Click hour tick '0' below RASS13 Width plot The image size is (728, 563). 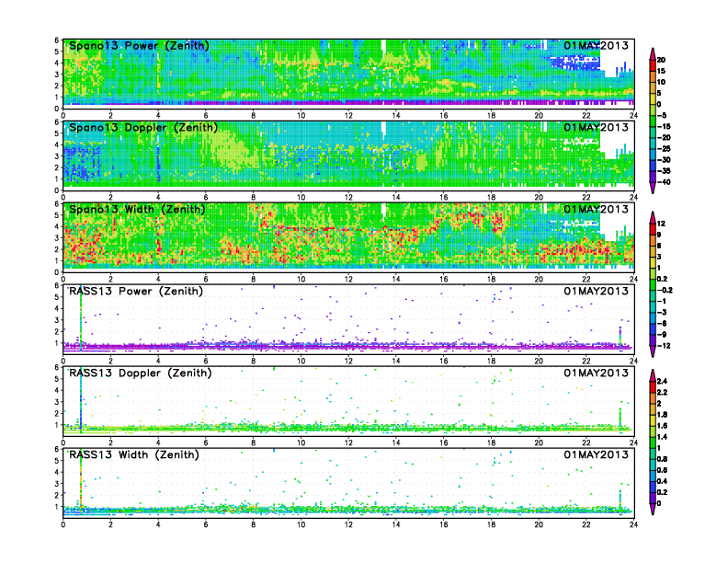(x=63, y=524)
